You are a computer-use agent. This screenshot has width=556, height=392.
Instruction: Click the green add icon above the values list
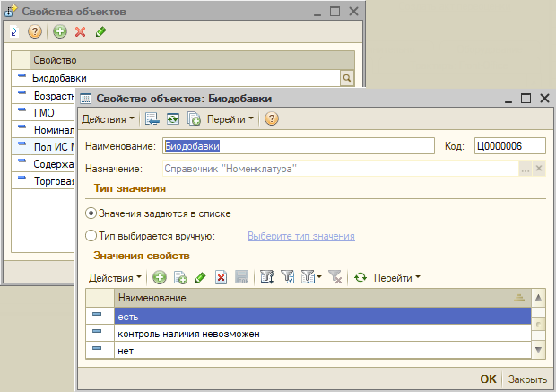(x=159, y=278)
